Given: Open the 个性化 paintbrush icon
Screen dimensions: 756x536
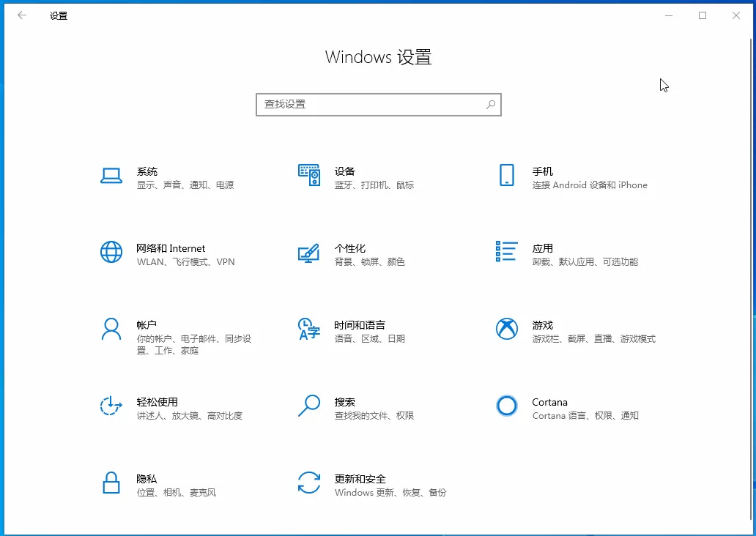Looking at the screenshot, I should pos(309,253).
